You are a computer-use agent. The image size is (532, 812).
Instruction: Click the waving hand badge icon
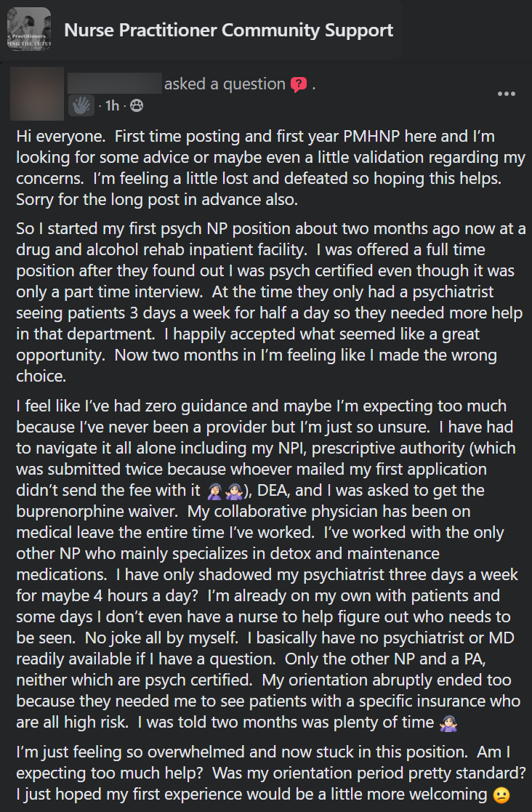coord(81,105)
